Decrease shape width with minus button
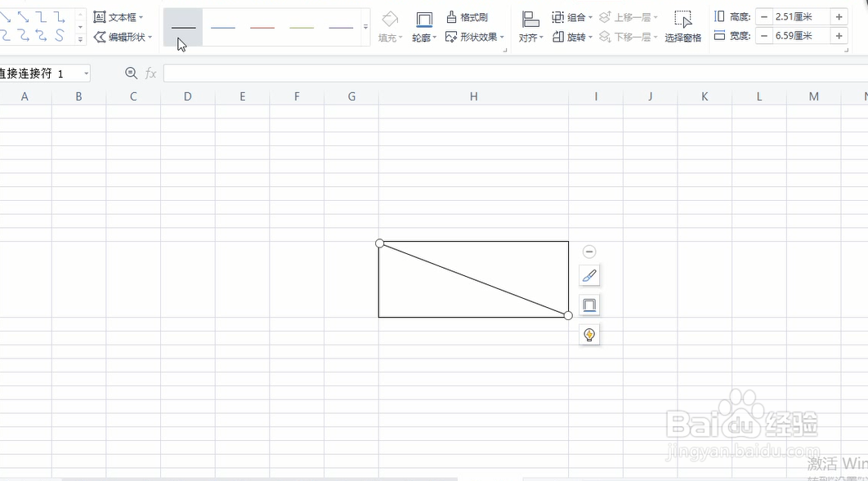This screenshot has height=481, width=868. click(x=764, y=36)
